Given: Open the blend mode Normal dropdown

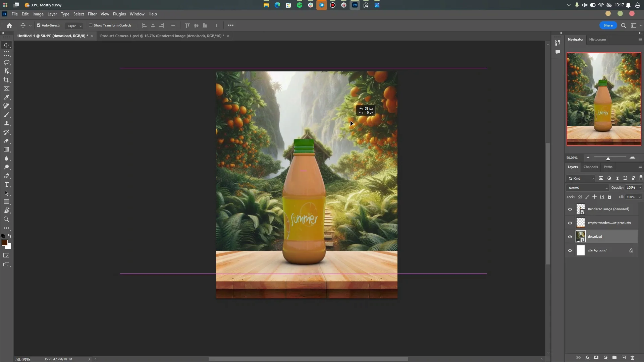Looking at the screenshot, I should [x=588, y=188].
